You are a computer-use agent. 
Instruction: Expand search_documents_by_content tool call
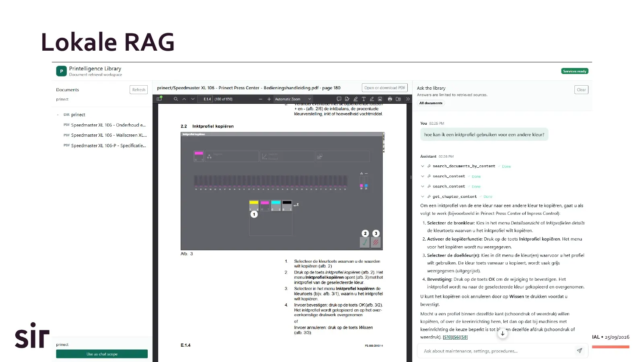pos(423,166)
